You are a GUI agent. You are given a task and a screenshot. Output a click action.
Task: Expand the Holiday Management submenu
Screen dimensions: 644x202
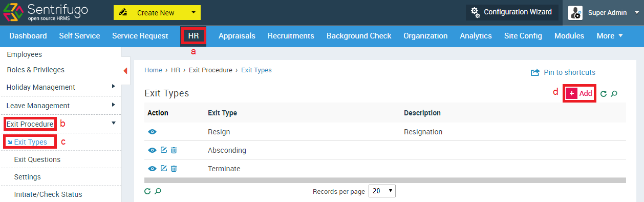(114, 87)
